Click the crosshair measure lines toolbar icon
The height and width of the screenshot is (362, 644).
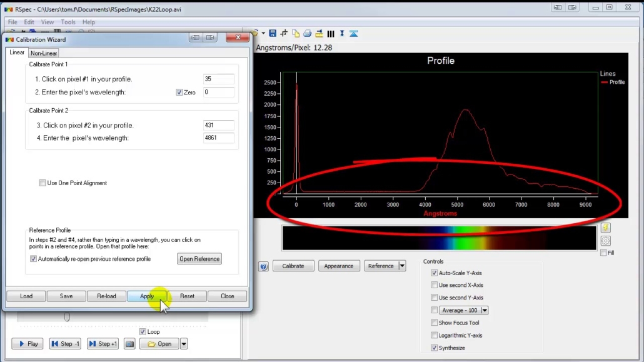pos(284,33)
